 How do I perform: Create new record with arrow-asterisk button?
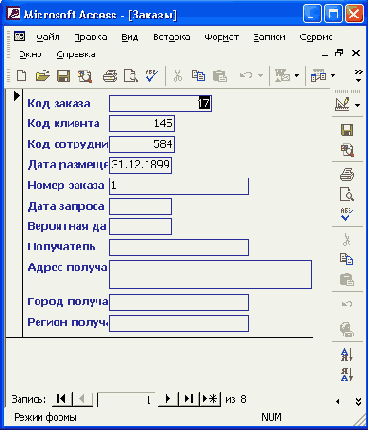click(210, 399)
